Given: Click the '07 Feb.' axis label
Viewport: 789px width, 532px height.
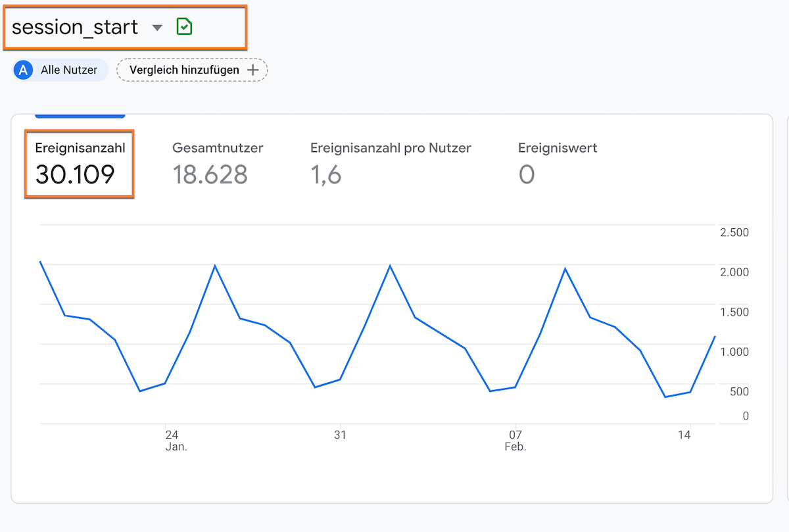Looking at the screenshot, I should pyautogui.click(x=515, y=440).
